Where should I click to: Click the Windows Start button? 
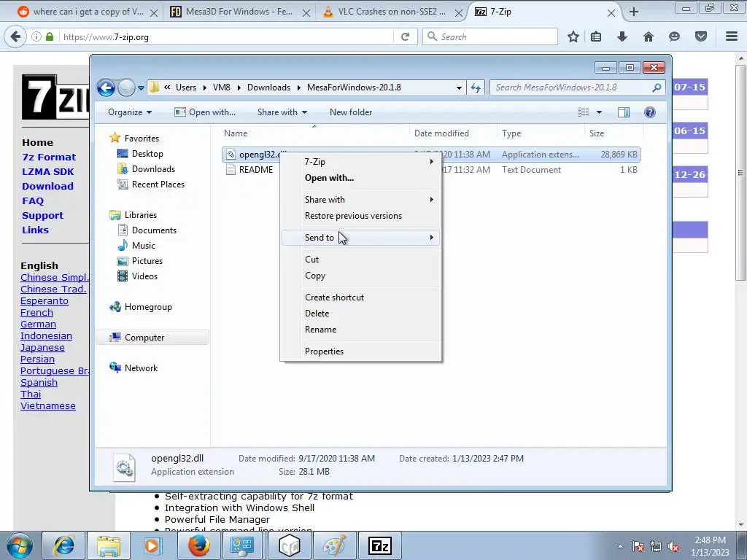[x=20, y=545]
